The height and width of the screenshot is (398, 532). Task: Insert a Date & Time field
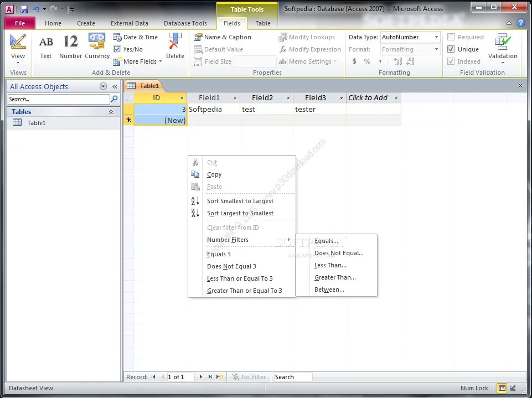point(136,37)
